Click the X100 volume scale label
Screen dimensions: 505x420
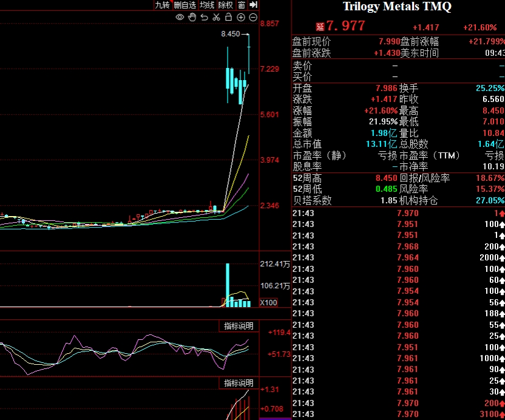(x=269, y=303)
